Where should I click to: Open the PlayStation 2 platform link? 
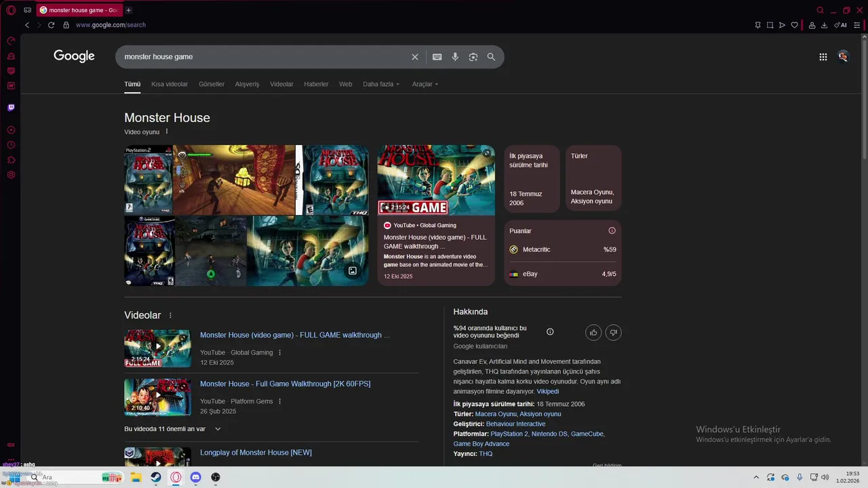coord(509,434)
